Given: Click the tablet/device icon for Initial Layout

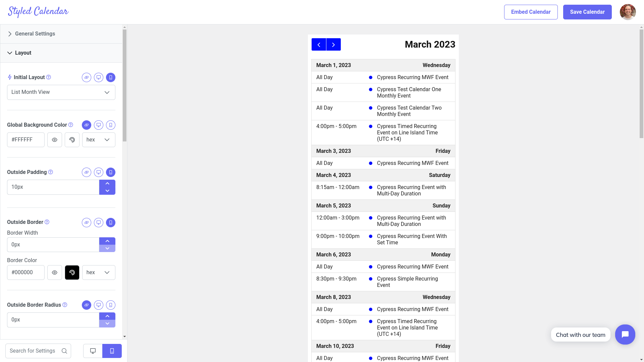Looking at the screenshot, I should [111, 77].
